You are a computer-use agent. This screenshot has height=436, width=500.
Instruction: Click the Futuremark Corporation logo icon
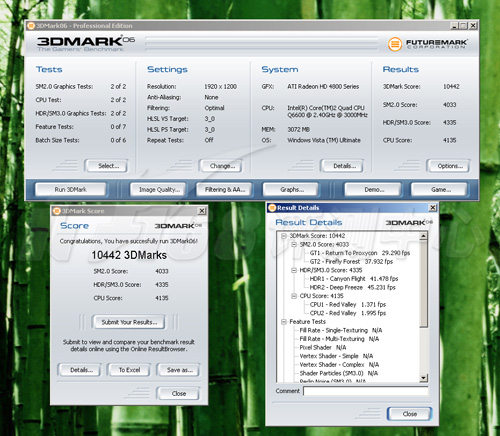point(395,44)
